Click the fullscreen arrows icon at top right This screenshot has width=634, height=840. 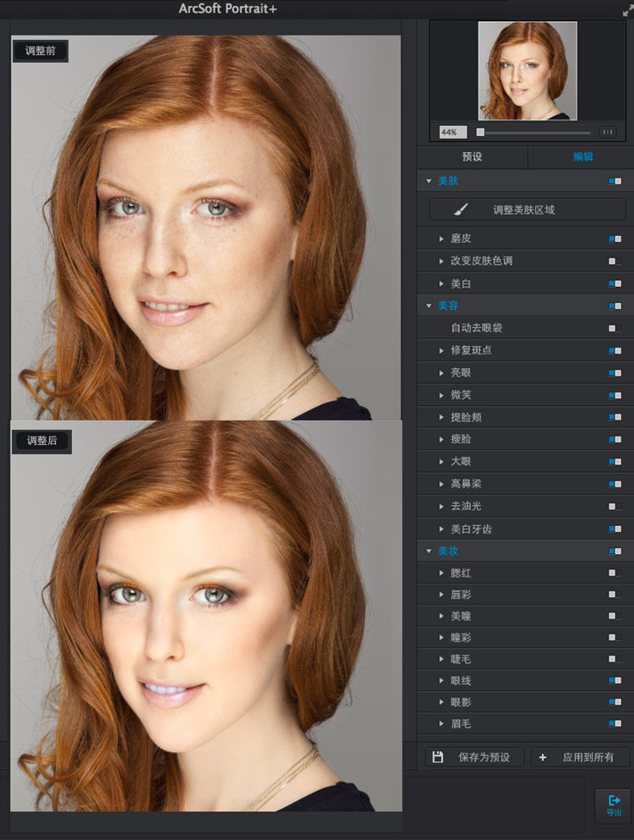627,11
